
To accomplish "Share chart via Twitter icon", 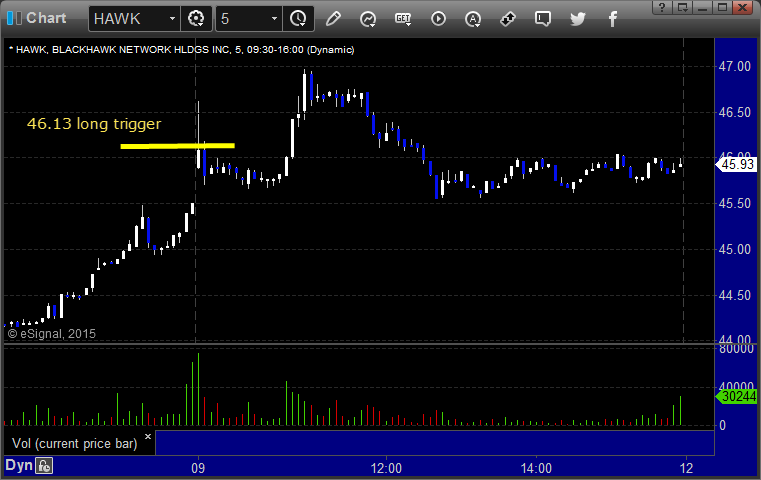I will point(578,19).
